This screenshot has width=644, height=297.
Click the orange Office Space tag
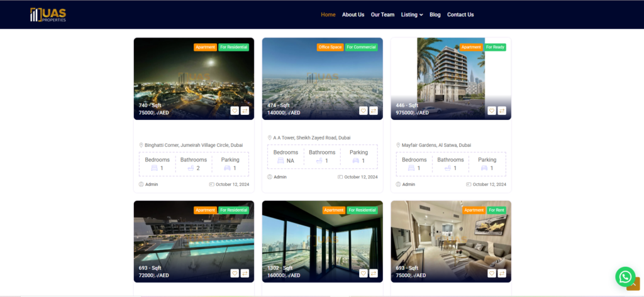[x=330, y=47]
